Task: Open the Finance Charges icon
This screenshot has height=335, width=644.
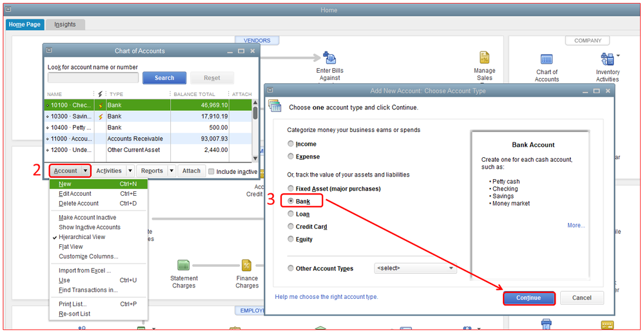Action: pos(246,265)
